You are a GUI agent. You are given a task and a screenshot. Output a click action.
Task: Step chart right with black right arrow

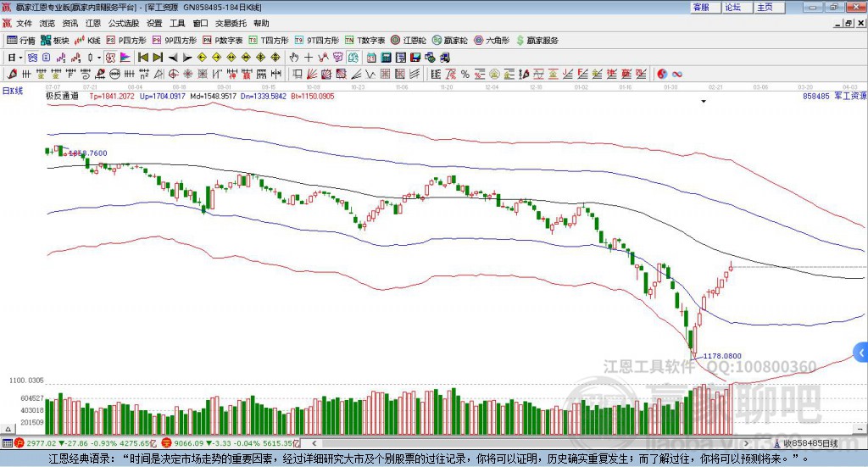187,58
